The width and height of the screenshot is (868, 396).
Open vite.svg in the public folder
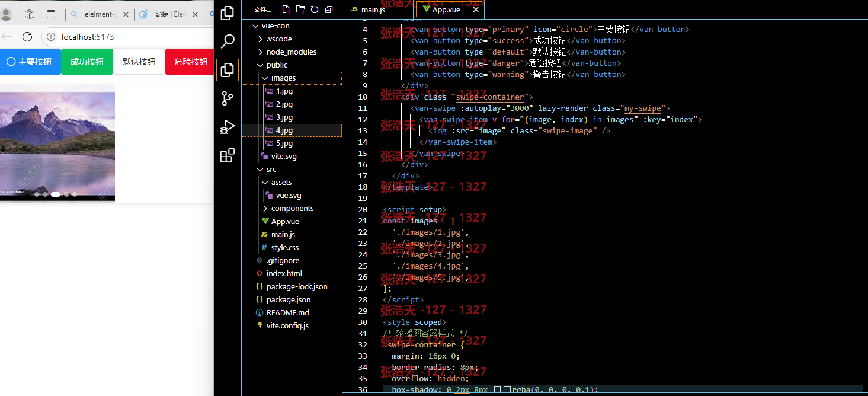pyautogui.click(x=284, y=157)
